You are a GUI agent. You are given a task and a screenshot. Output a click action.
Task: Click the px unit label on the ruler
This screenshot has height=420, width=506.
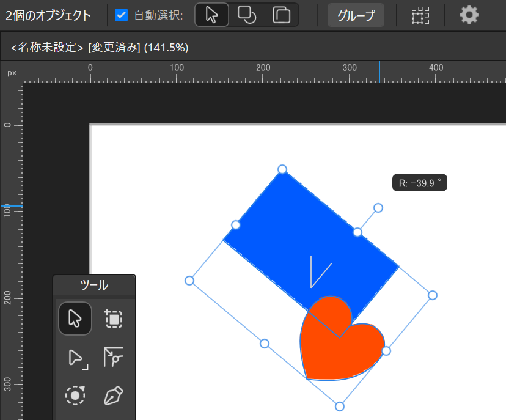pyautogui.click(x=12, y=73)
